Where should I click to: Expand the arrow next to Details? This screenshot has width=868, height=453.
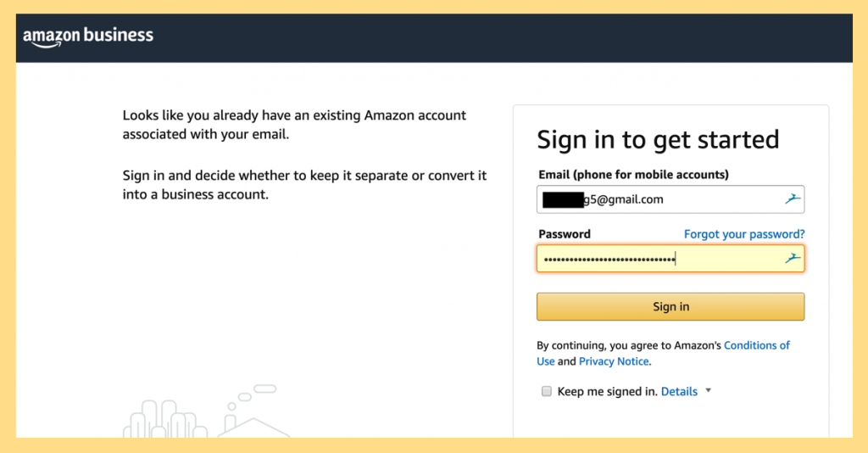tap(708, 391)
